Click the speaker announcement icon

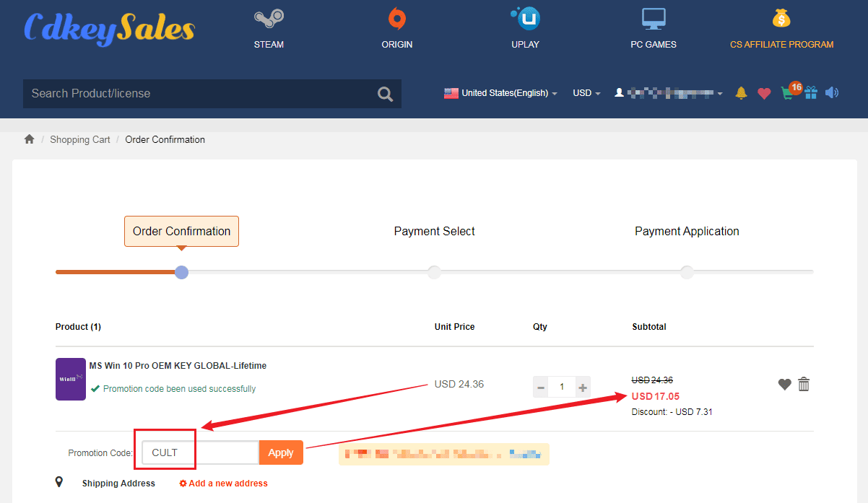[832, 92]
